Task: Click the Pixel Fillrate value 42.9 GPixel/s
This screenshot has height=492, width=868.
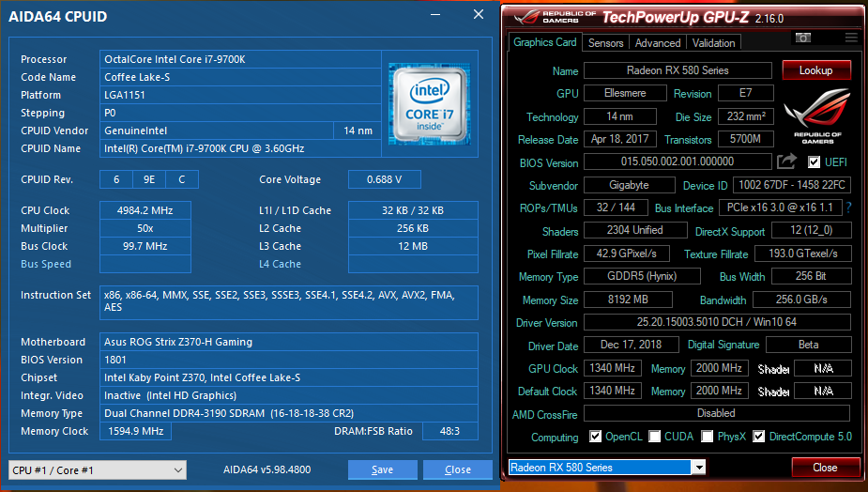Action: [x=627, y=254]
